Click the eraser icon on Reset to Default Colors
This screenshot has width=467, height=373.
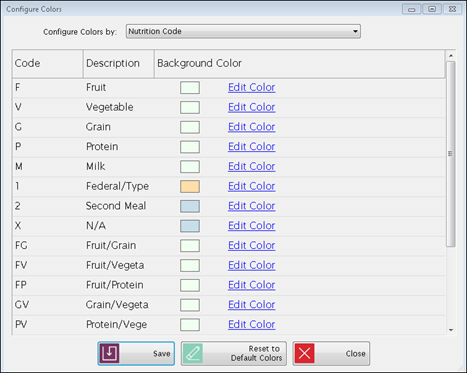[193, 353]
